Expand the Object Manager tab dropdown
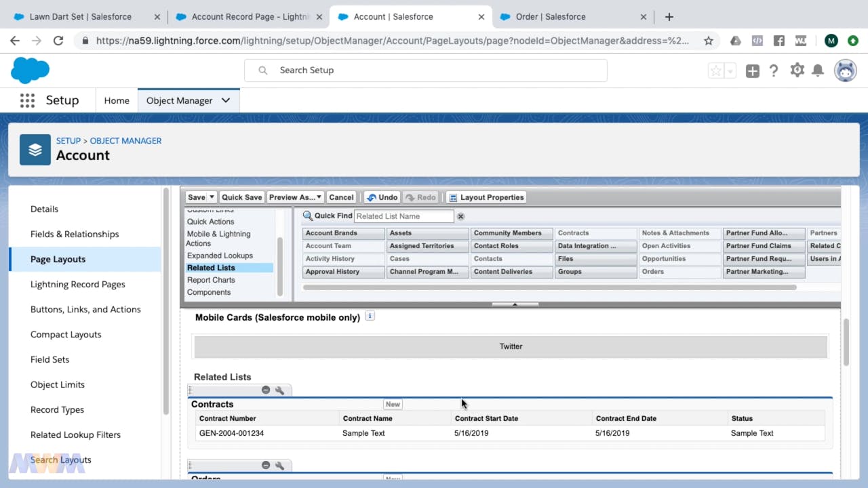This screenshot has width=868, height=488. click(226, 100)
